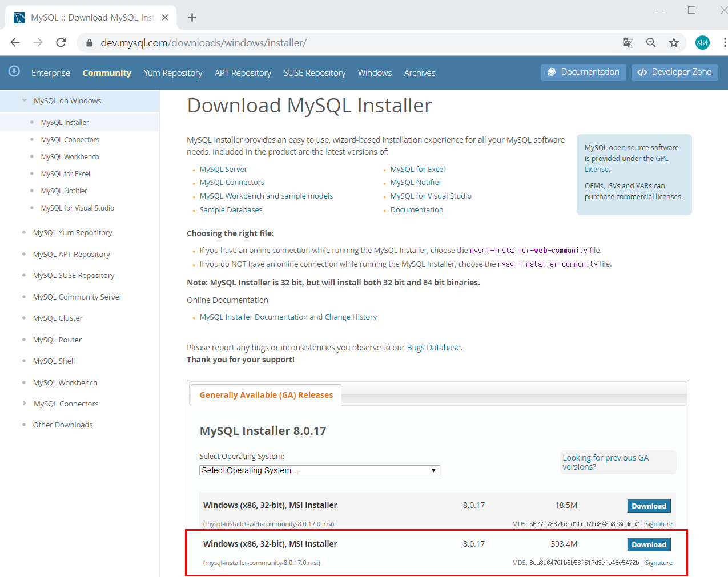Image resolution: width=728 pixels, height=577 pixels.
Task: Open the Enterprise menu item
Action: 51,73
